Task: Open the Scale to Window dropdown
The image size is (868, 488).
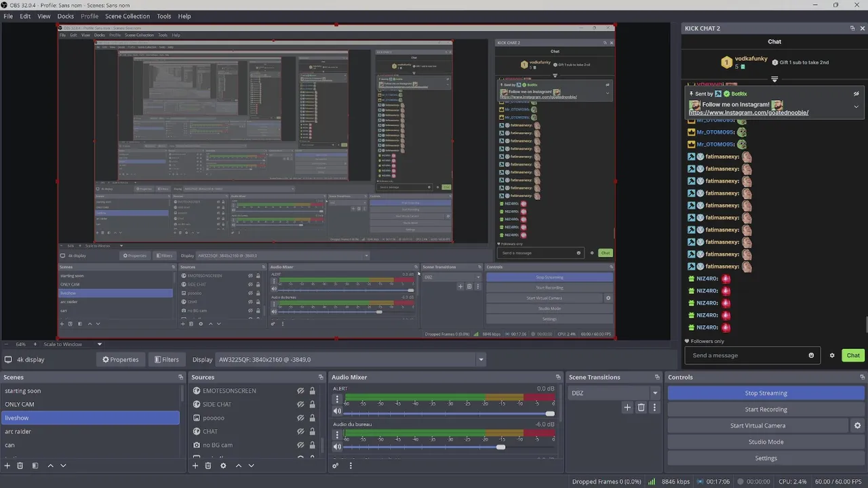Action: click(x=73, y=344)
